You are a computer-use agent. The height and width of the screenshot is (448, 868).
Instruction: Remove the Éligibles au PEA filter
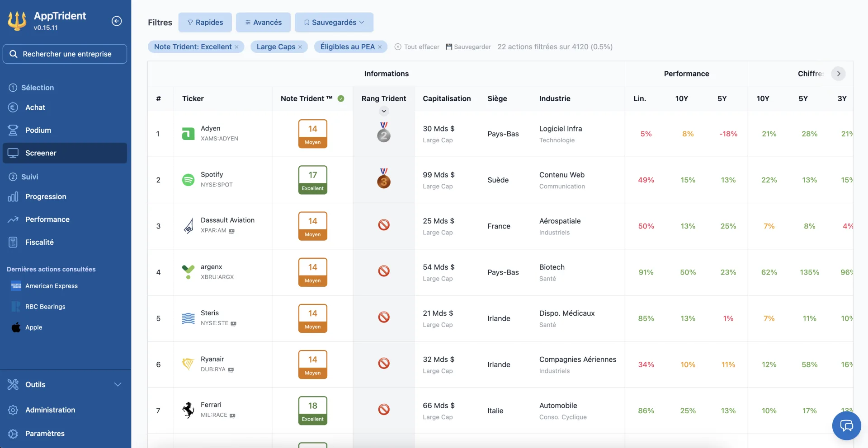(380, 47)
